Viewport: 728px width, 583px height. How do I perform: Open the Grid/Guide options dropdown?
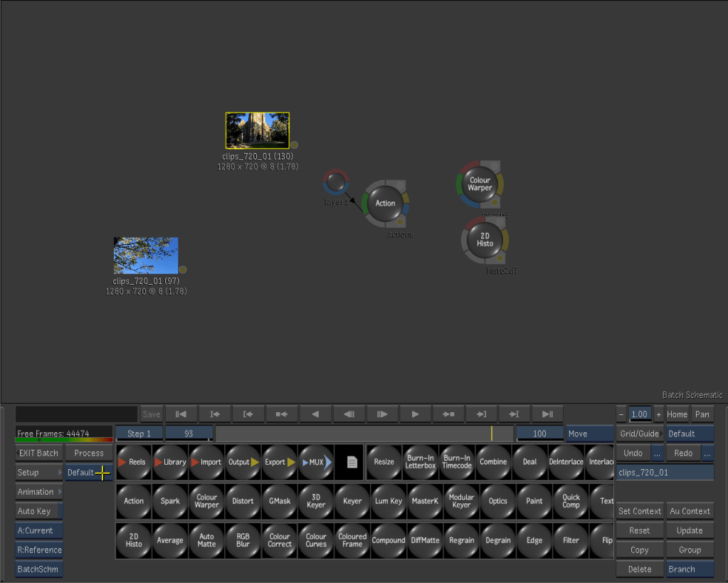click(x=639, y=434)
